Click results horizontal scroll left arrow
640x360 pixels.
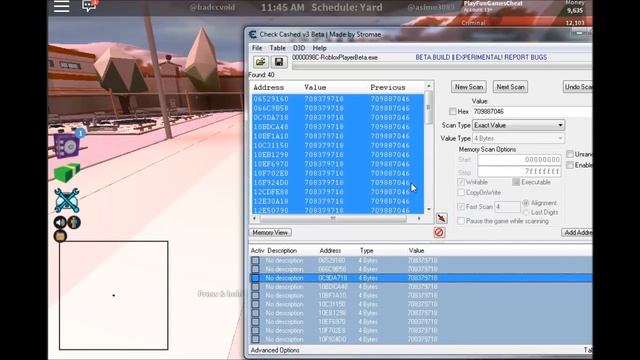tap(255, 219)
